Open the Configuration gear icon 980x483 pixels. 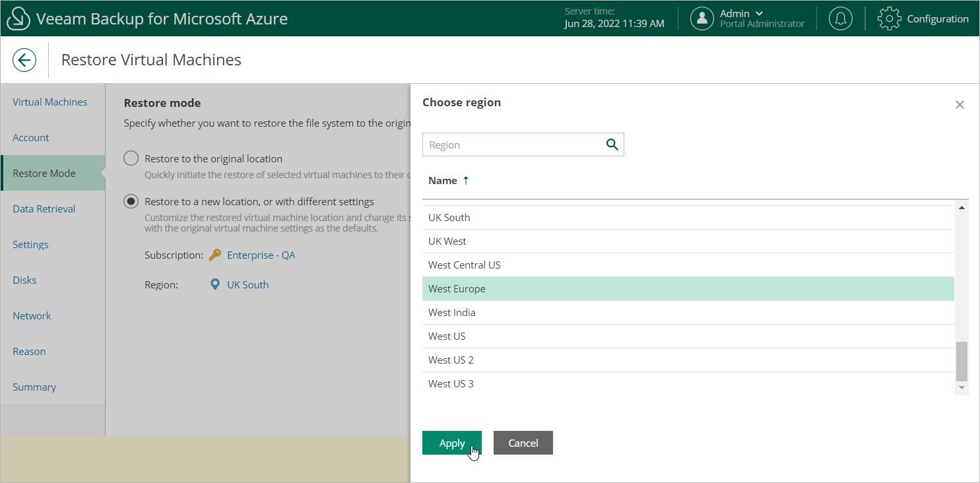[x=890, y=18]
